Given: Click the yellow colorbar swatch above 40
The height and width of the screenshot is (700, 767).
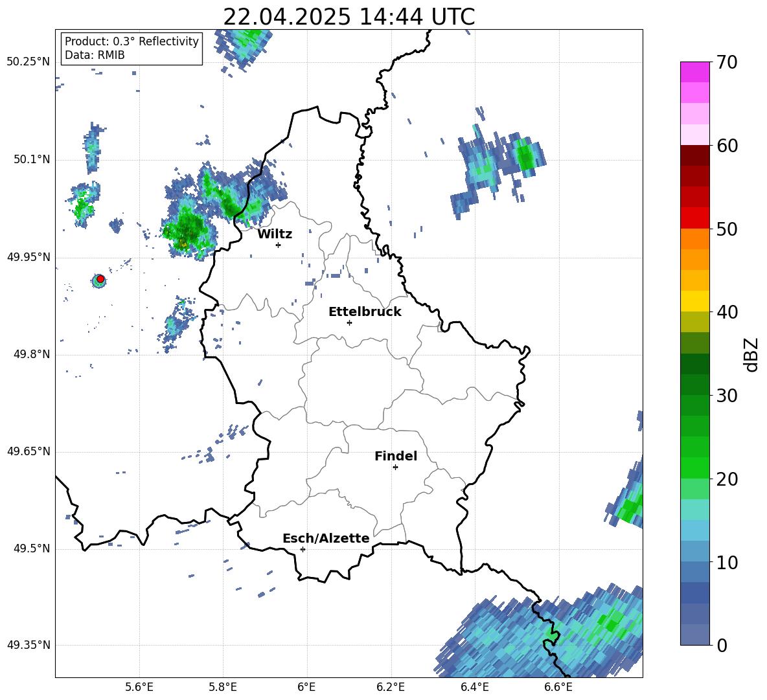Looking at the screenshot, I should [x=694, y=301].
